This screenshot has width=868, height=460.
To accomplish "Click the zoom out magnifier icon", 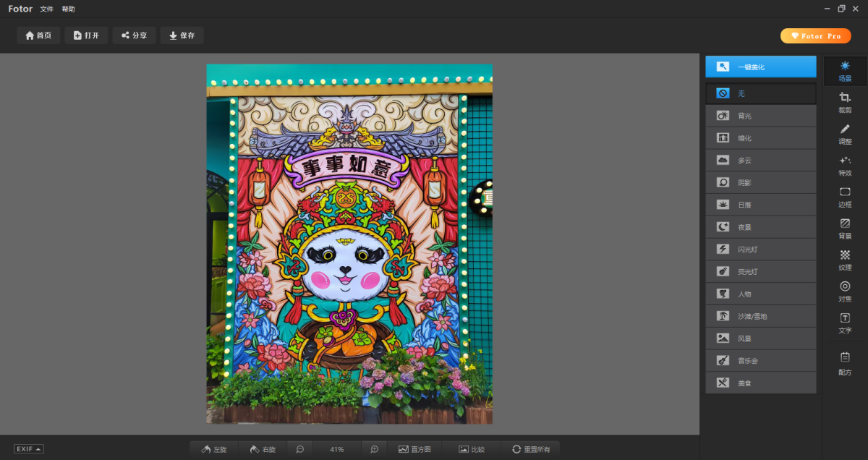I will click(x=299, y=449).
